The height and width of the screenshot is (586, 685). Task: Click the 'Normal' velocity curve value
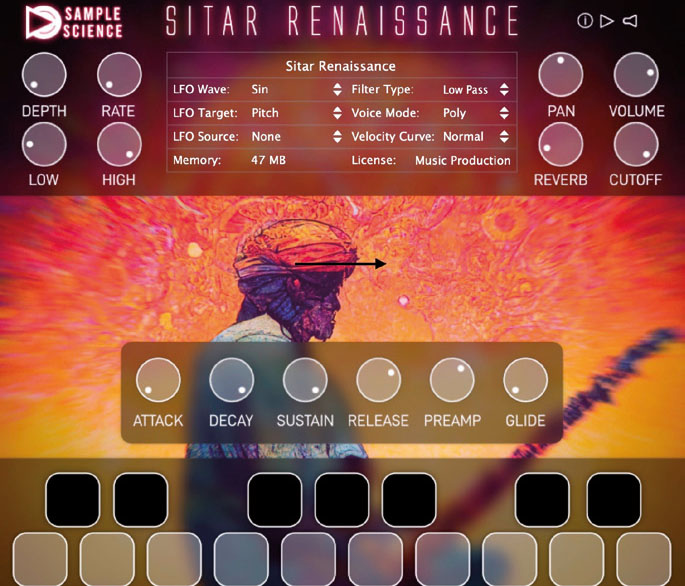coord(463,136)
